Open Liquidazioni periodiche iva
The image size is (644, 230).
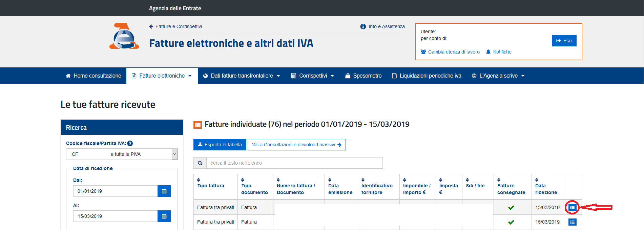427,76
